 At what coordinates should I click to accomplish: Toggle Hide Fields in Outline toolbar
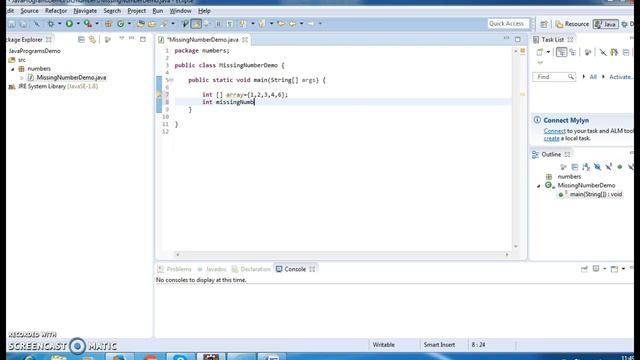pos(598,167)
